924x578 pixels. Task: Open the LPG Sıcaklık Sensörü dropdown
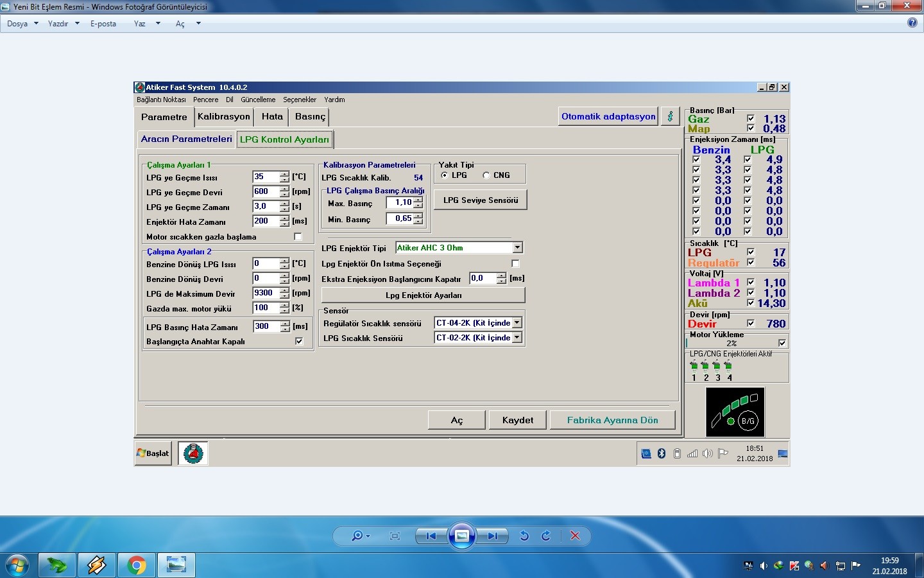517,337
